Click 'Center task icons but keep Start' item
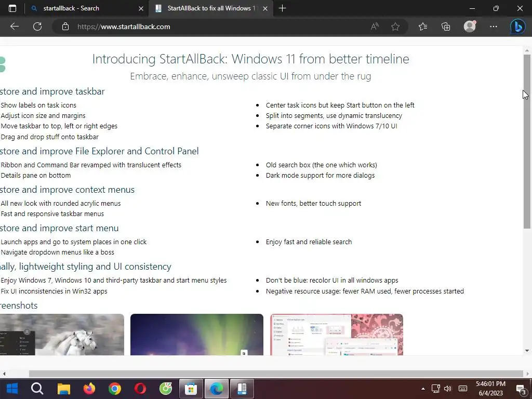 point(340,105)
